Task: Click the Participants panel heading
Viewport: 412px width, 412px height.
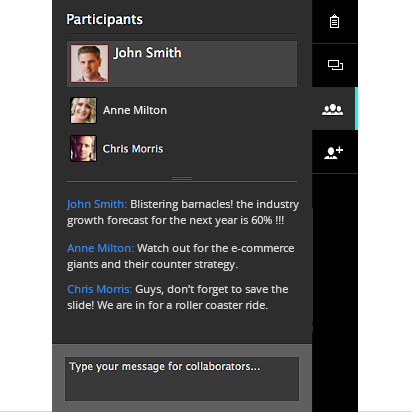Action: [104, 20]
